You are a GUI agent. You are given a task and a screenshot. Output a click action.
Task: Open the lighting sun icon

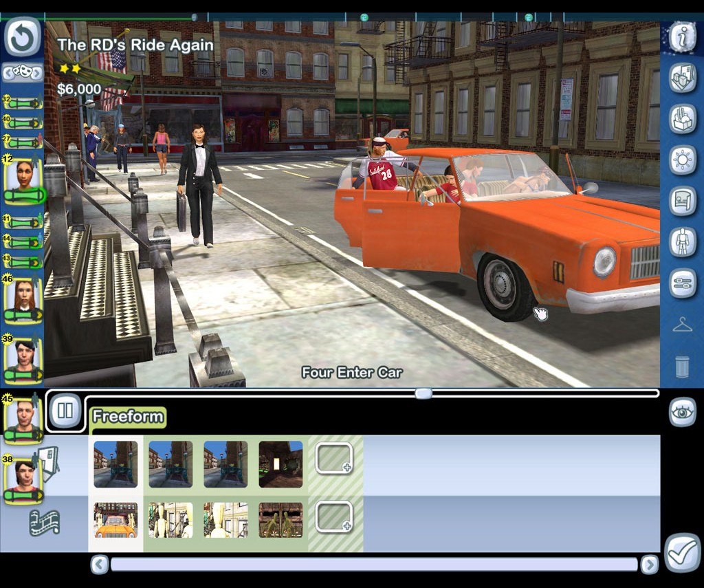[682, 160]
